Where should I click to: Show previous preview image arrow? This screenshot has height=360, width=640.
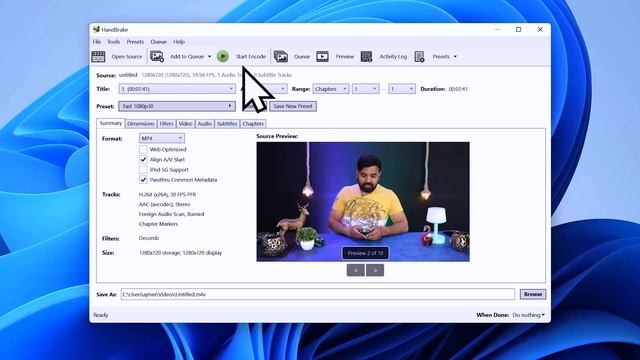[x=356, y=270]
